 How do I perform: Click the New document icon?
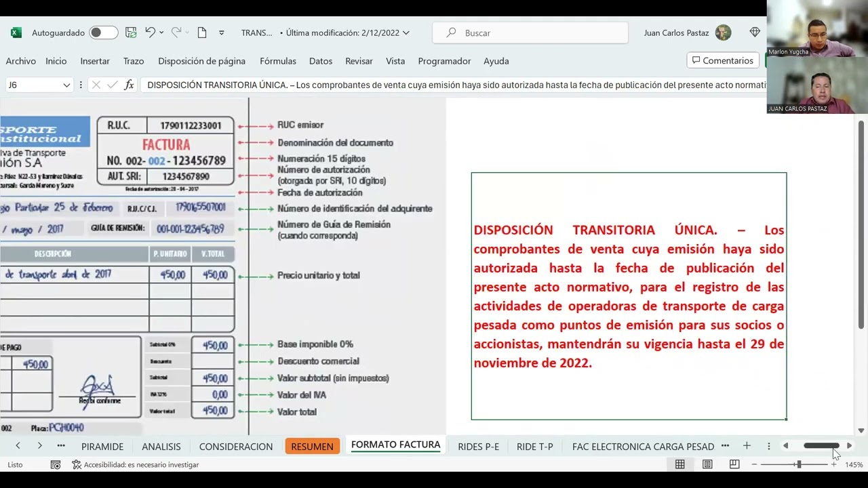(202, 33)
